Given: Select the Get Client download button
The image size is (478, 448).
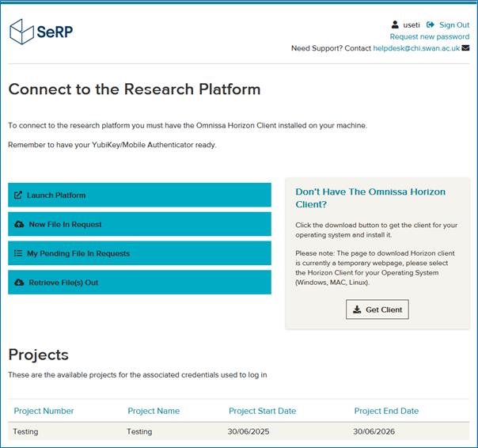Looking at the screenshot, I should coord(377,309).
